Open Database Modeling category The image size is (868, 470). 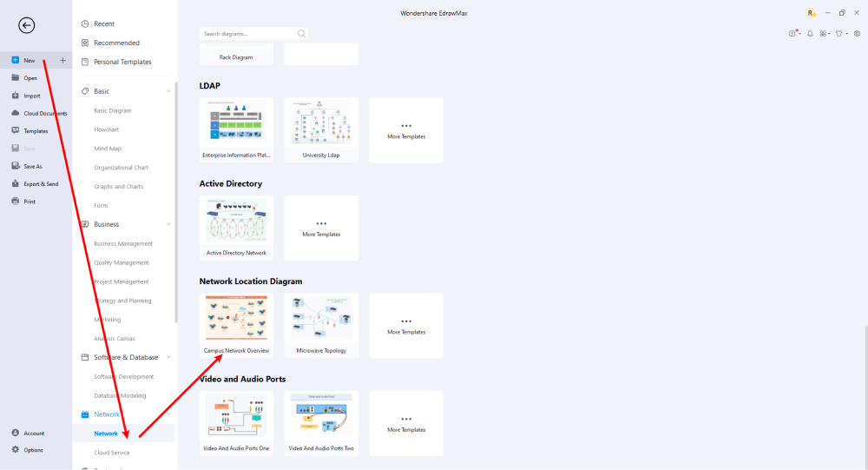[120, 395]
